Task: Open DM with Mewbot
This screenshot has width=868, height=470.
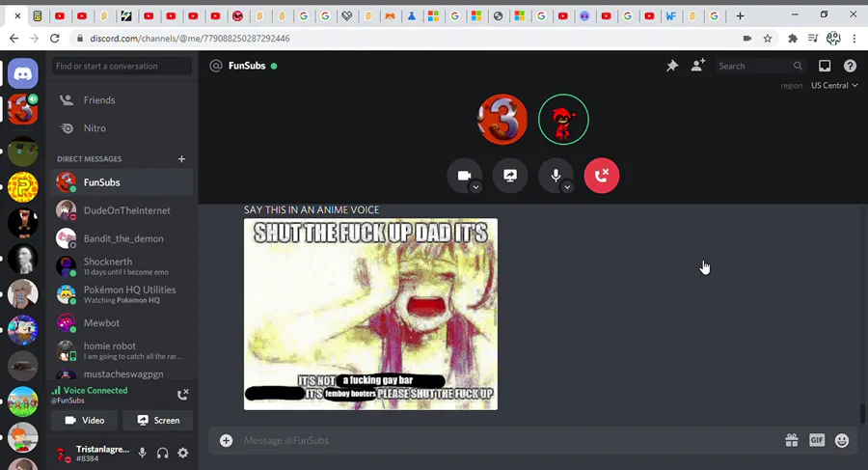Action: click(x=122, y=323)
